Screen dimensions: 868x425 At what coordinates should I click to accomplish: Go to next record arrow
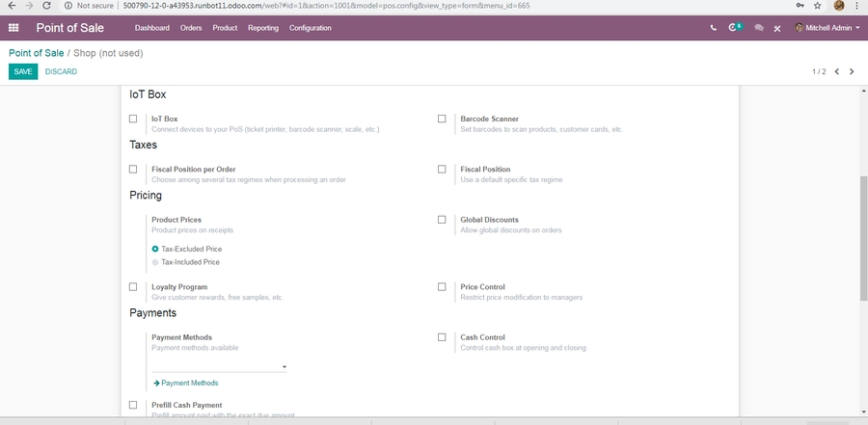[852, 71]
